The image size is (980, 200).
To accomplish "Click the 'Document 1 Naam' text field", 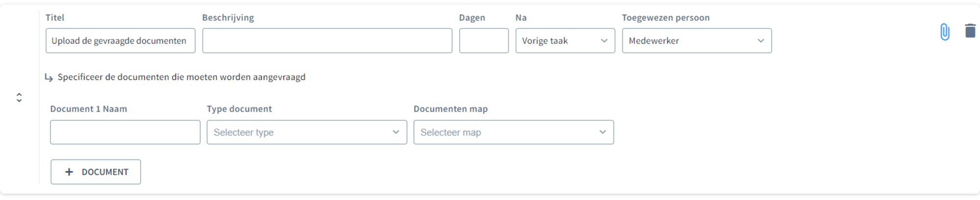I will pyautogui.click(x=125, y=132).
